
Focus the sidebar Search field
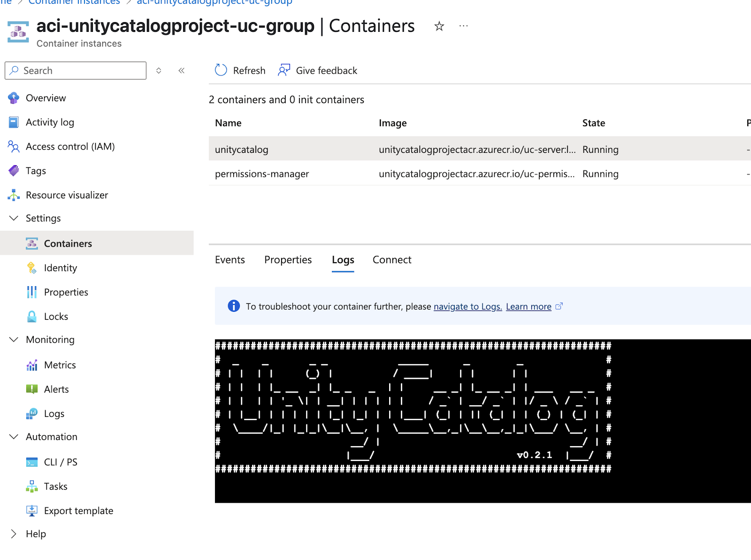(x=76, y=70)
